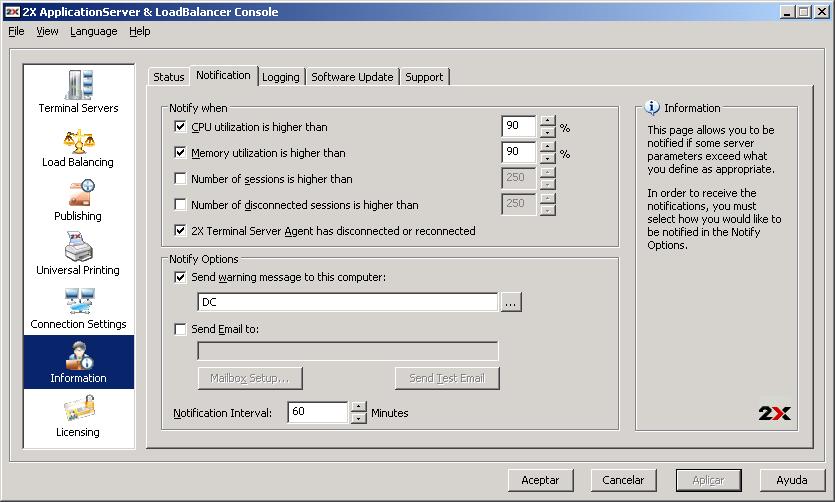Click the Number of sessions value field
Image resolution: width=835 pixels, height=502 pixels.
[x=519, y=178]
